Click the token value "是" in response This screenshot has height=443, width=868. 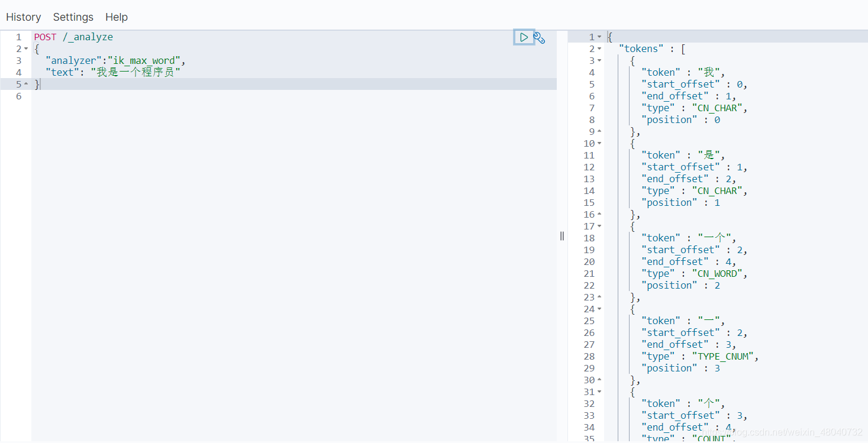708,155
